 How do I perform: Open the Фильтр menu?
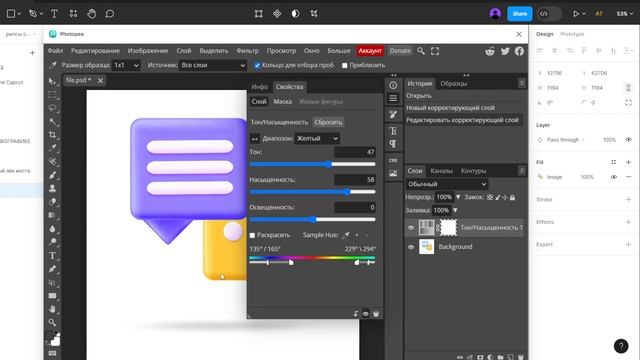pyautogui.click(x=247, y=51)
